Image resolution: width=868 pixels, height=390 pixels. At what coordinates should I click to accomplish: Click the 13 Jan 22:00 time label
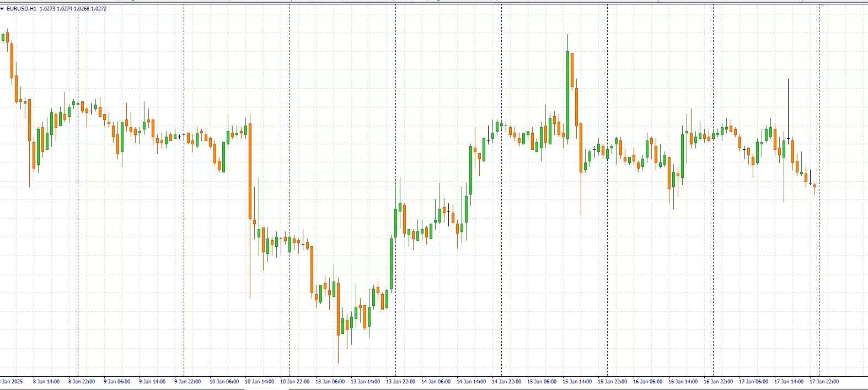pos(400,381)
